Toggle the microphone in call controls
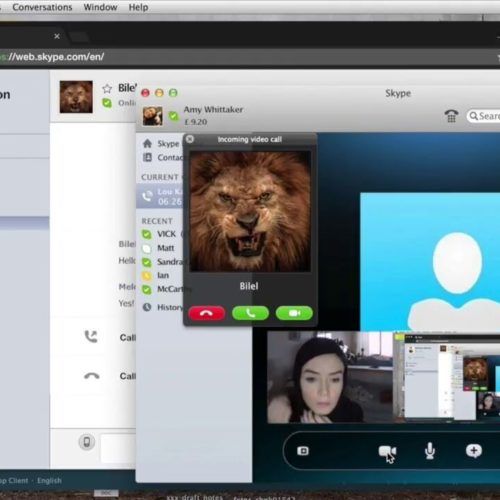Viewport: 500px width, 500px height. [430, 451]
